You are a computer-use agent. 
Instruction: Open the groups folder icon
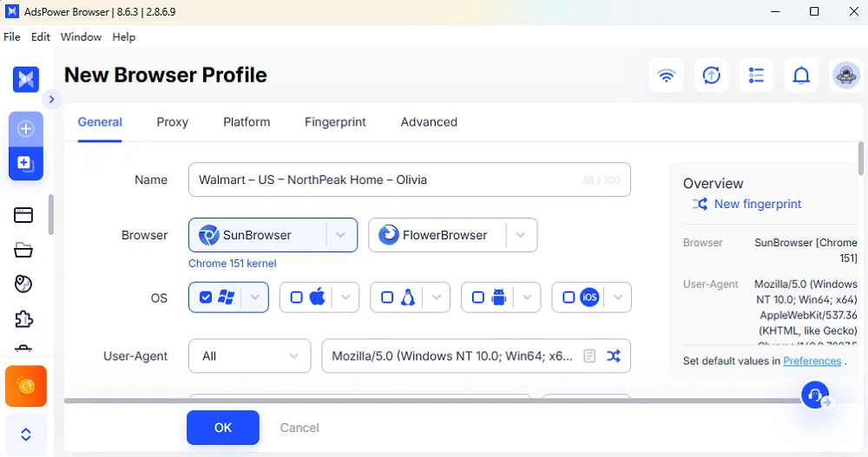coord(23,250)
